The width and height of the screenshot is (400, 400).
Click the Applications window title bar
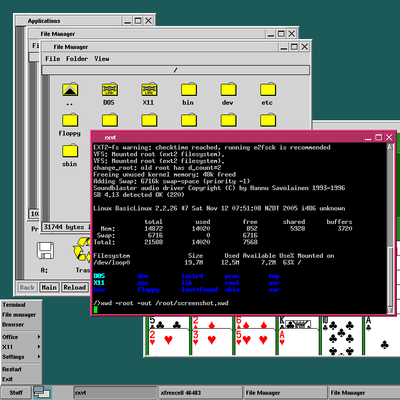pyautogui.click(x=69, y=21)
